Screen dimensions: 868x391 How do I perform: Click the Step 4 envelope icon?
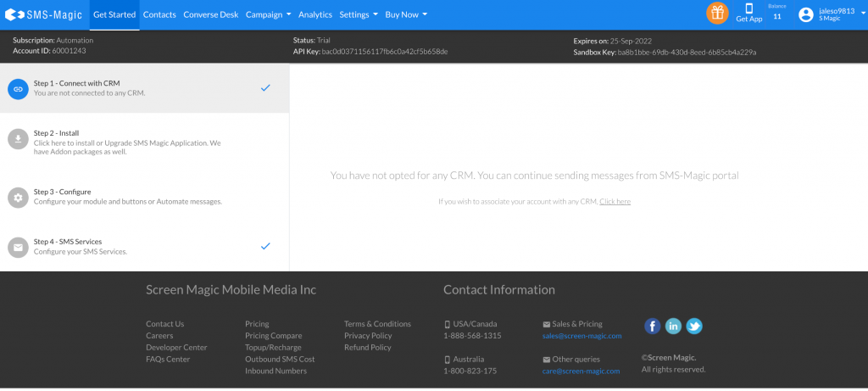click(19, 247)
